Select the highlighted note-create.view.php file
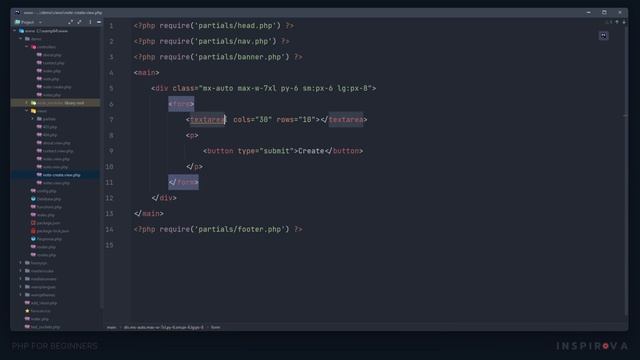The image size is (640, 360). (x=62, y=175)
